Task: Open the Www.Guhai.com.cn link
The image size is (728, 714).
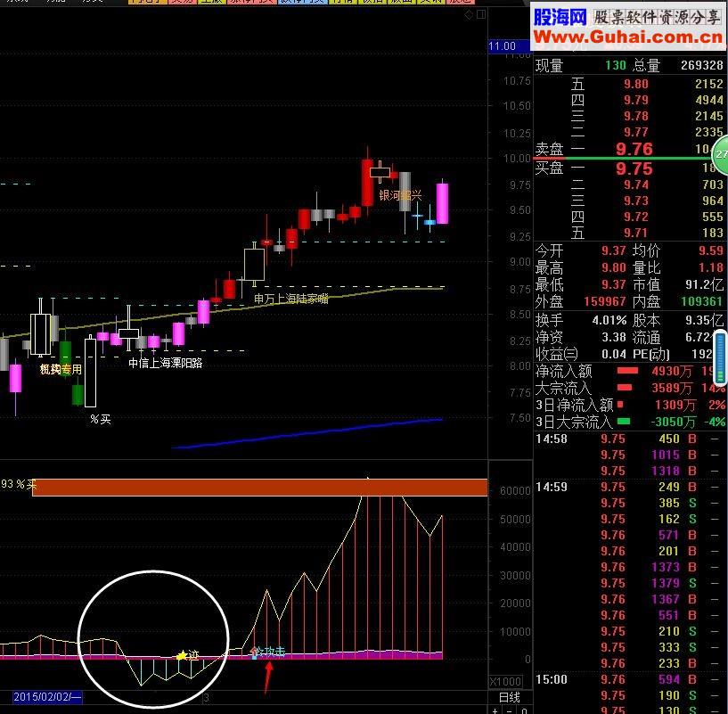Action: [627, 37]
